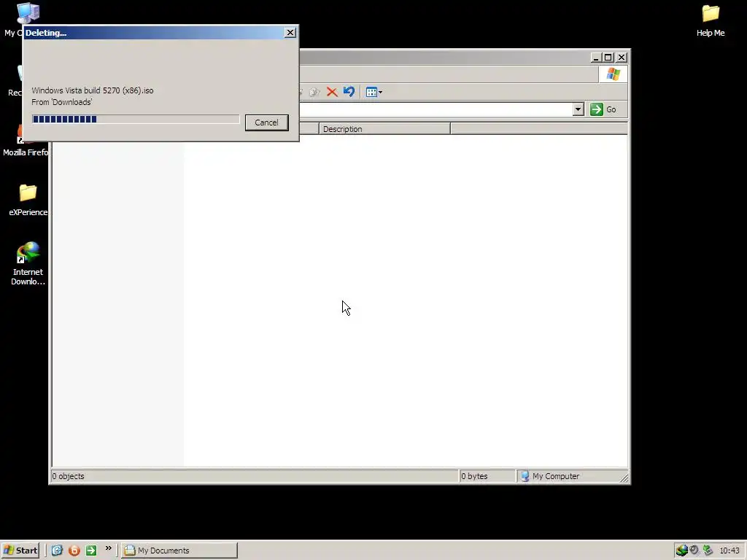Viewport: 747px width, 560px height.
Task: Click the status bar resize grip
Action: [x=624, y=477]
